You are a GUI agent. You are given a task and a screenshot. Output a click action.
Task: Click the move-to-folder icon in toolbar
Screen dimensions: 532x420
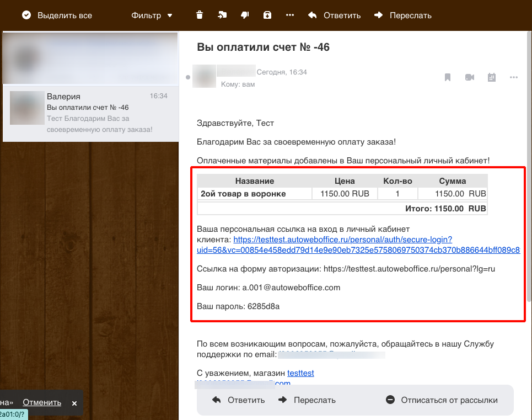222,15
